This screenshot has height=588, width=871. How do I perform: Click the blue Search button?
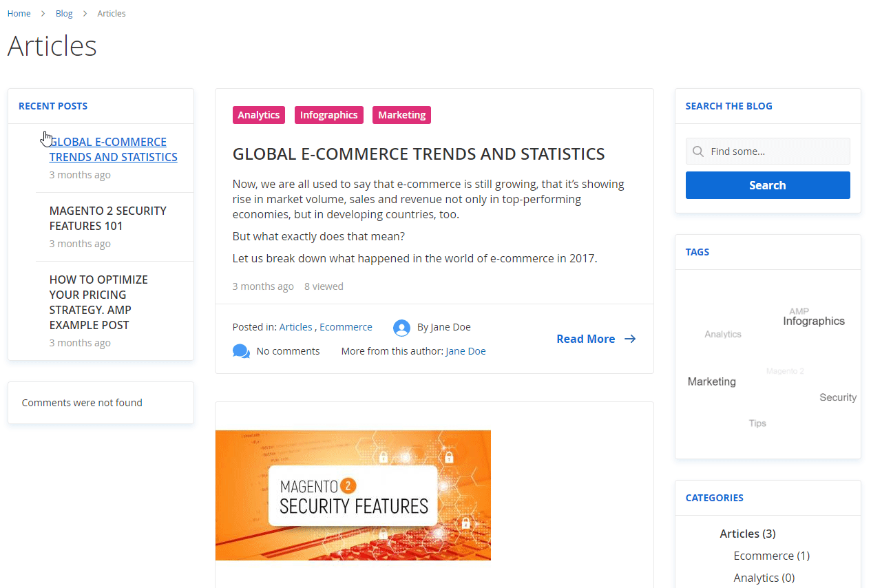(768, 185)
